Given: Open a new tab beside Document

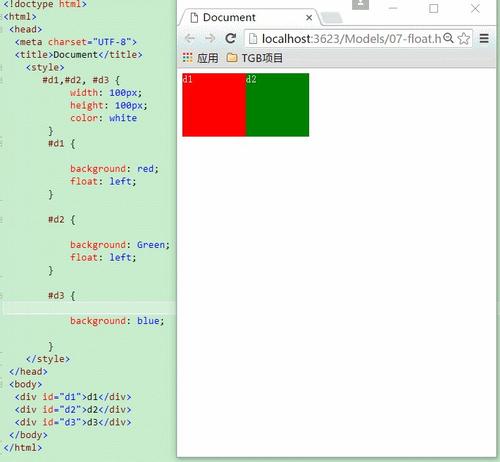Looking at the screenshot, I should 332,18.
